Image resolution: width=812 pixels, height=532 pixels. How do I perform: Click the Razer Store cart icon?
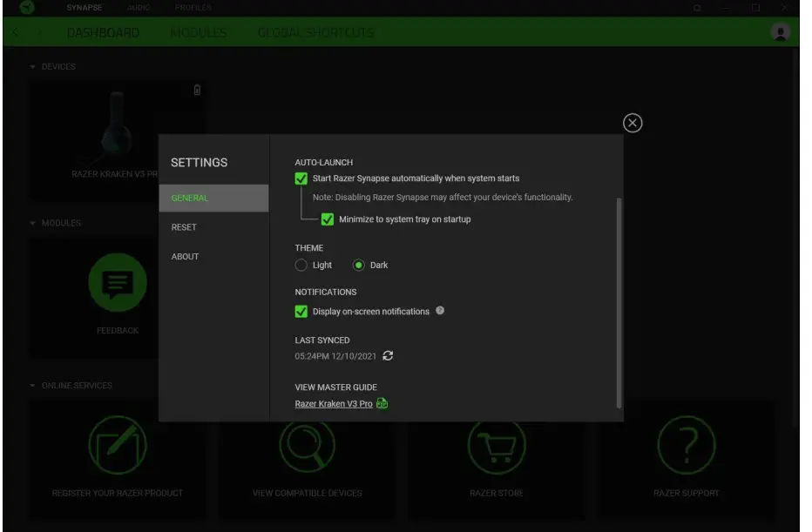tap(497, 445)
